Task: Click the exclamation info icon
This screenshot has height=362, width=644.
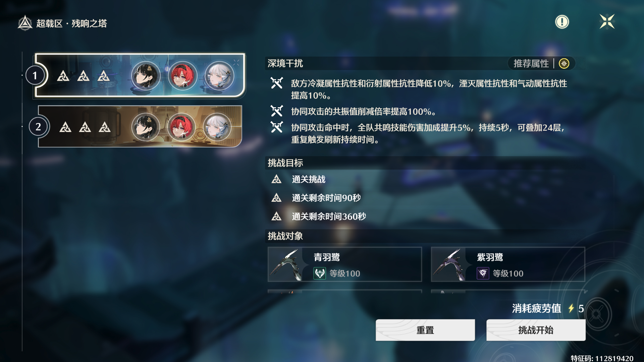Action: (x=562, y=22)
